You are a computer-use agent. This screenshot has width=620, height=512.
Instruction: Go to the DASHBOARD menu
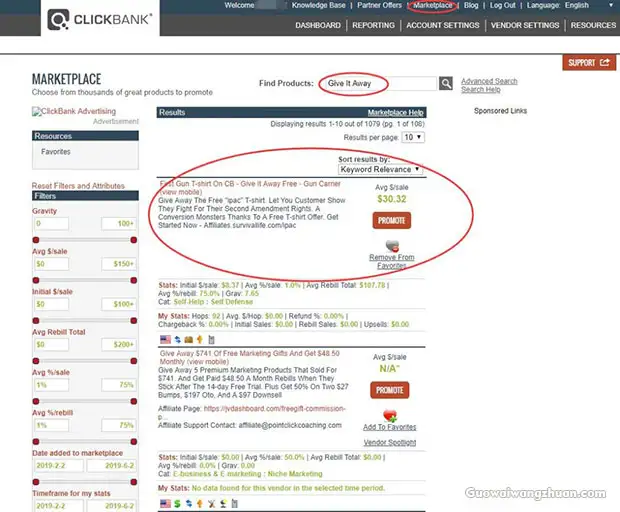click(x=318, y=25)
